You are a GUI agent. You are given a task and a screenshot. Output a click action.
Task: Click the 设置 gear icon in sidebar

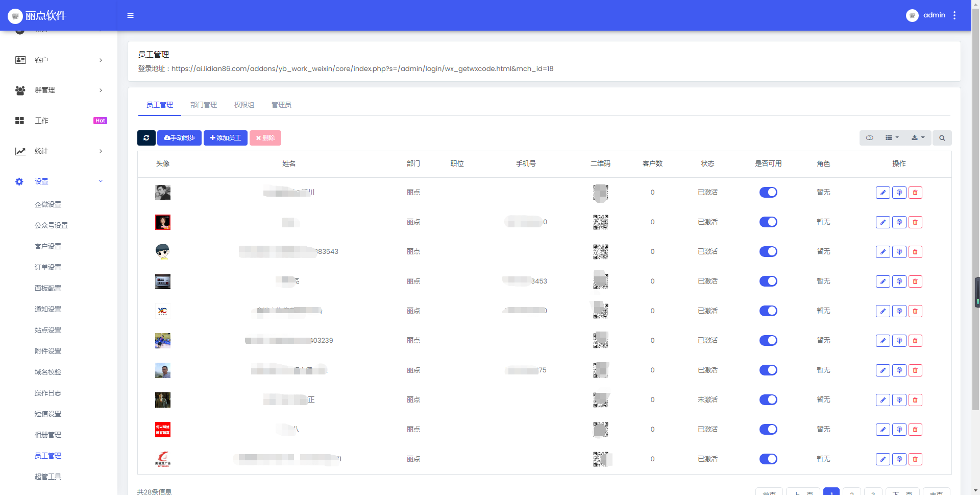(x=19, y=181)
